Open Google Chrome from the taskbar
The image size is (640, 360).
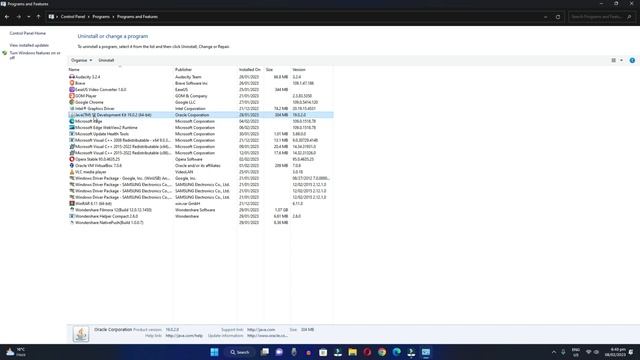(x=382, y=352)
